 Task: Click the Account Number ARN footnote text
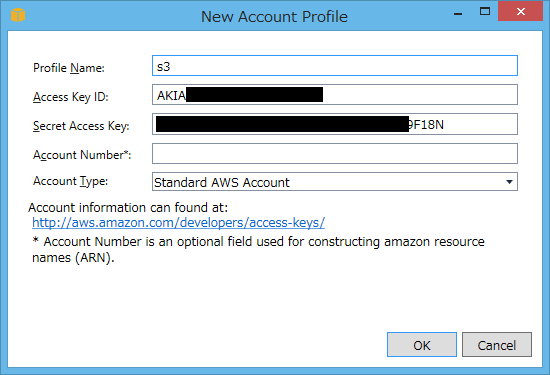258,249
